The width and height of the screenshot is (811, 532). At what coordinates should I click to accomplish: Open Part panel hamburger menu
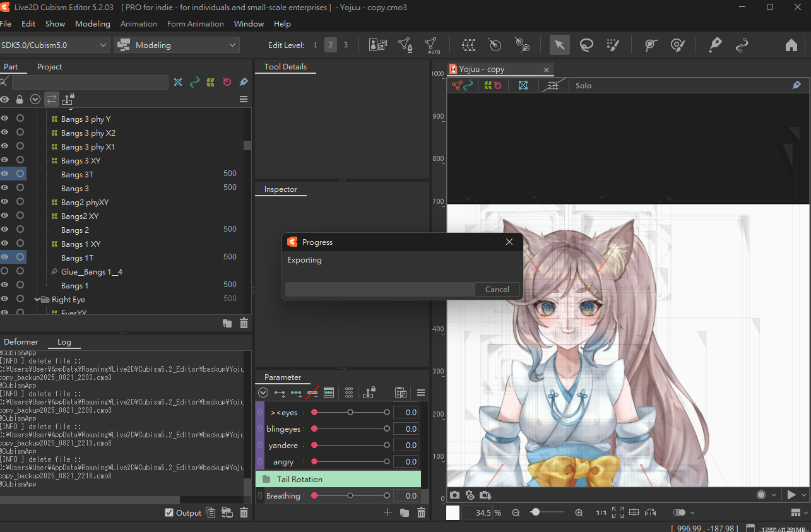tap(244, 99)
